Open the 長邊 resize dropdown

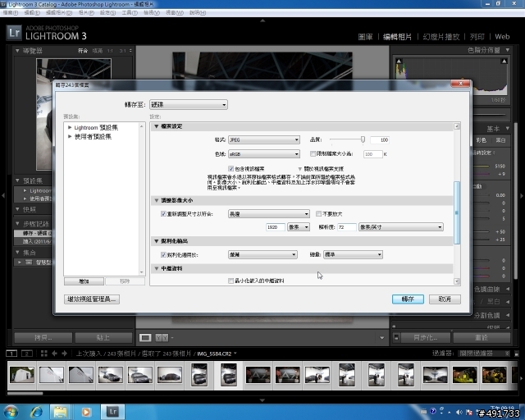pyautogui.click(x=269, y=213)
